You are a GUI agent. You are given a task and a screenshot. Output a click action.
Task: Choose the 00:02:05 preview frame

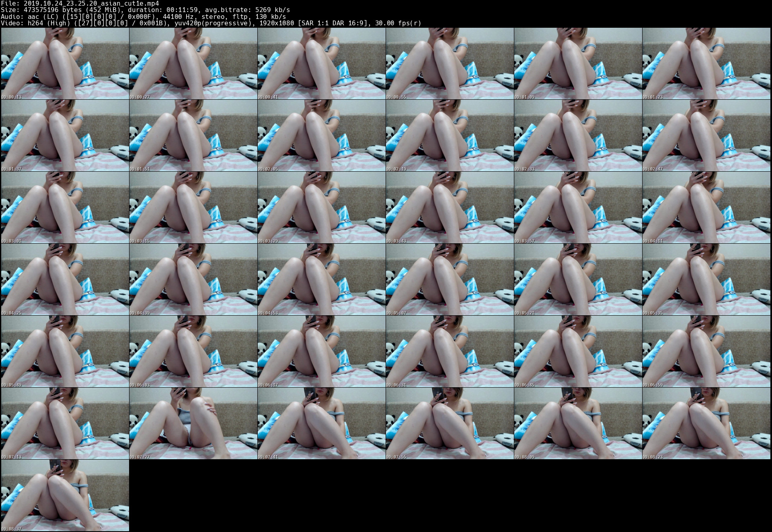tap(321, 136)
